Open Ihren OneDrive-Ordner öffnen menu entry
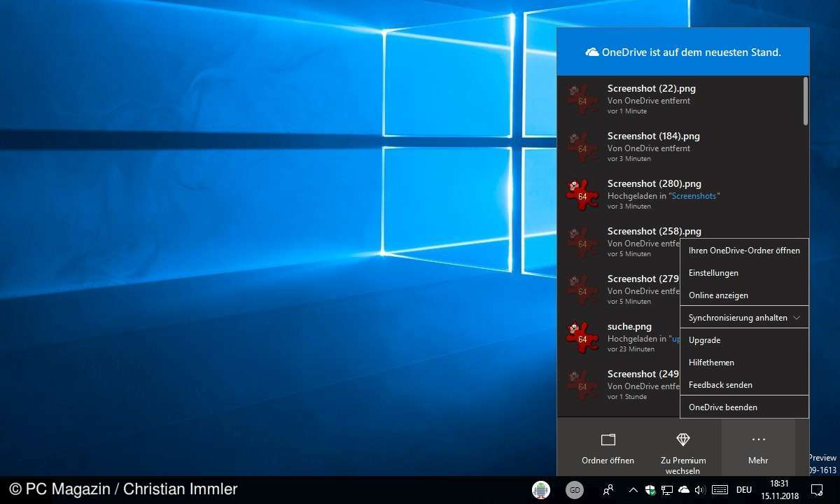The image size is (840, 504). (744, 251)
